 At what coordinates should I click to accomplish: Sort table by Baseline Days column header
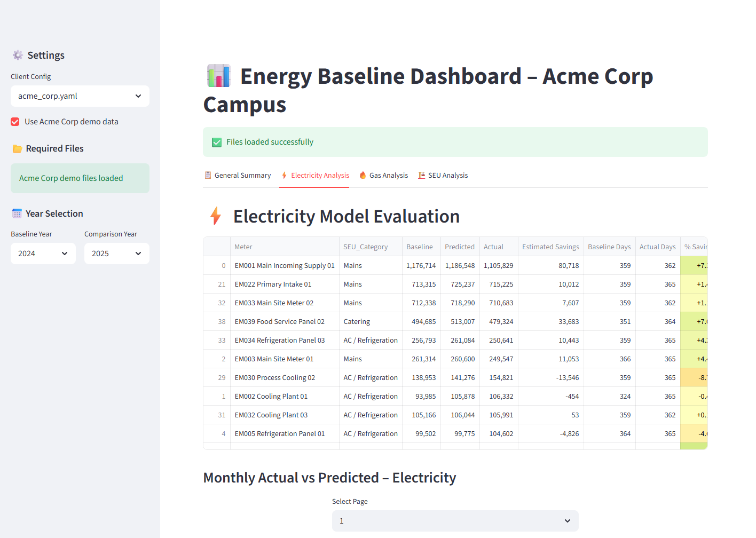click(609, 247)
